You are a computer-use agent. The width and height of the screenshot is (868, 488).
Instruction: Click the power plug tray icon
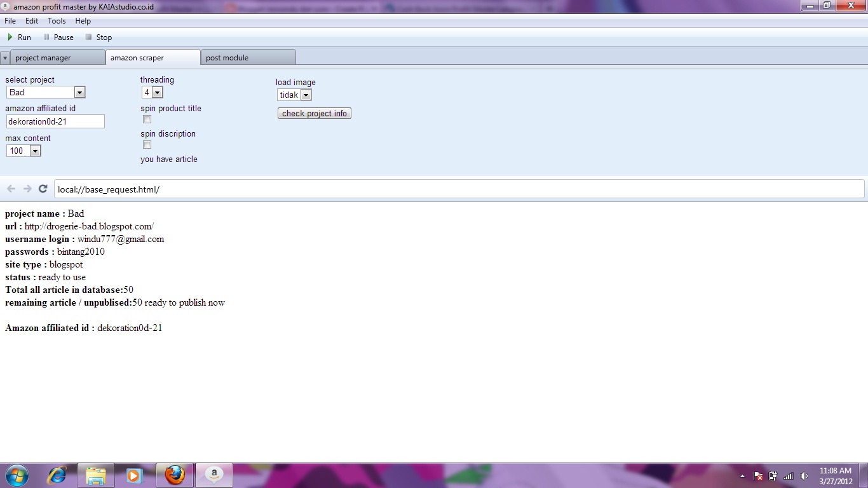773,476
